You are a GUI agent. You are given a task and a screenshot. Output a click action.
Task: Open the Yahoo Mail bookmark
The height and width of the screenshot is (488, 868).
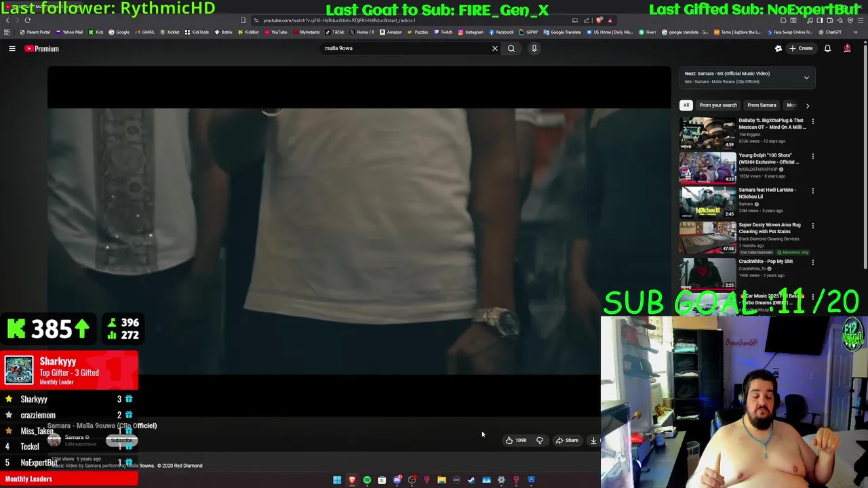click(69, 32)
